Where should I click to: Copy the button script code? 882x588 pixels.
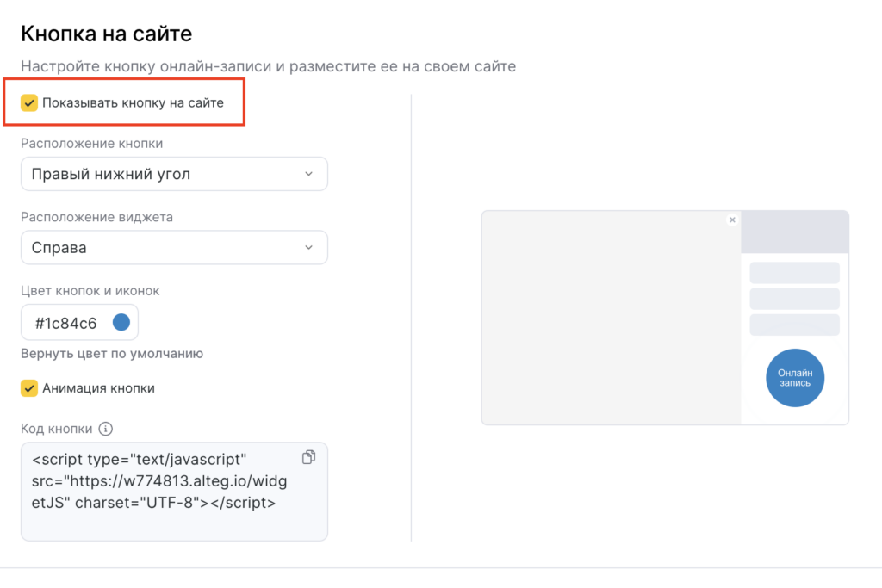point(309,457)
